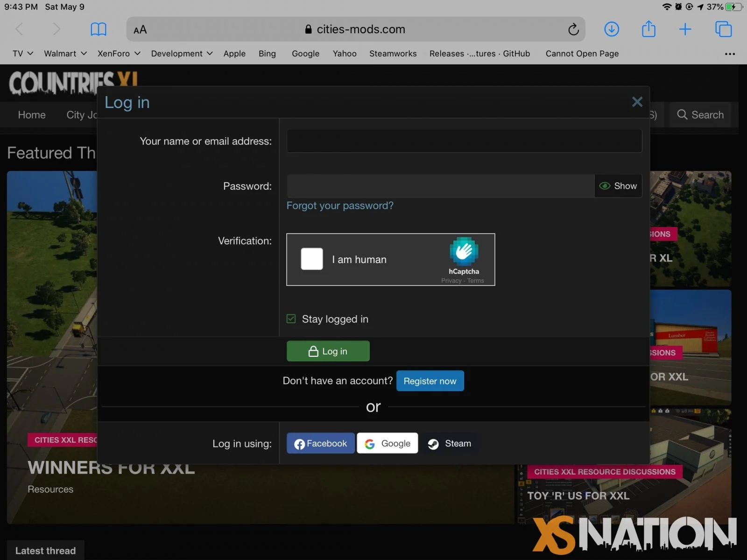The height and width of the screenshot is (560, 747).
Task: Tap the cities-mods.com address bar
Action: point(355,29)
